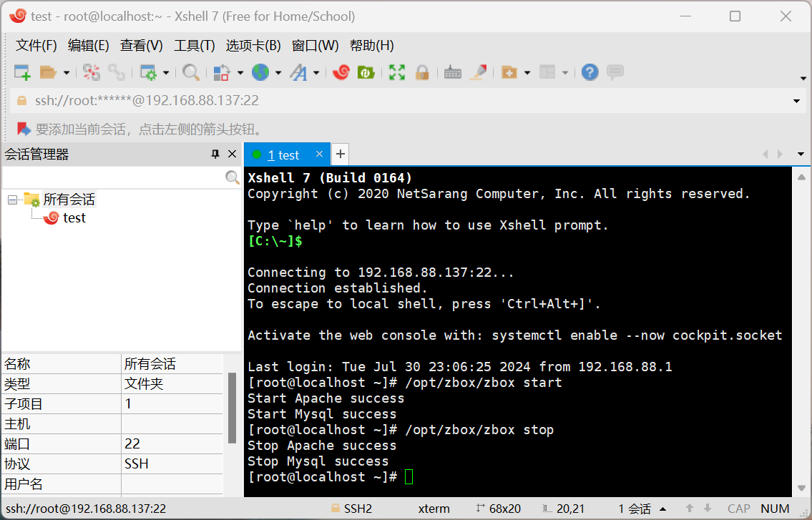Click the Disconnect toolbar icon
Screen dimensions: 812x520
[x=92, y=72]
